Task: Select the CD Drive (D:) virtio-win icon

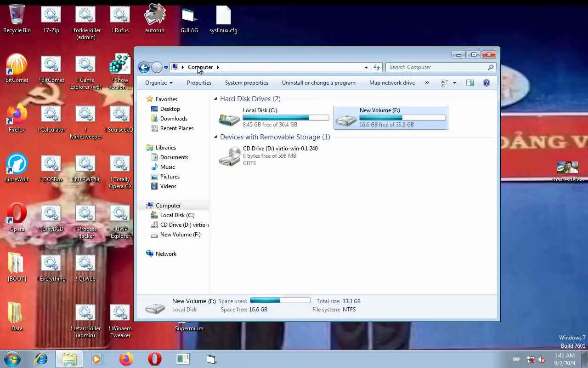Action: [229, 156]
